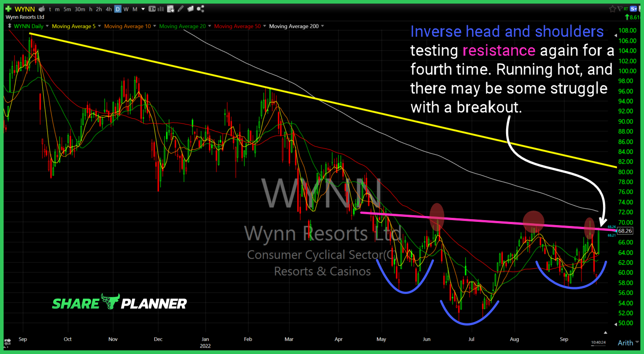
Task: Click the Moving Average 200 legend label
Action: tap(293, 26)
